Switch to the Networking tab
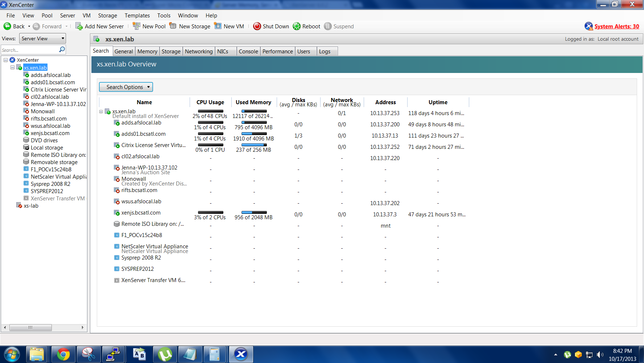Image resolution: width=644 pixels, height=363 pixels. [x=199, y=52]
